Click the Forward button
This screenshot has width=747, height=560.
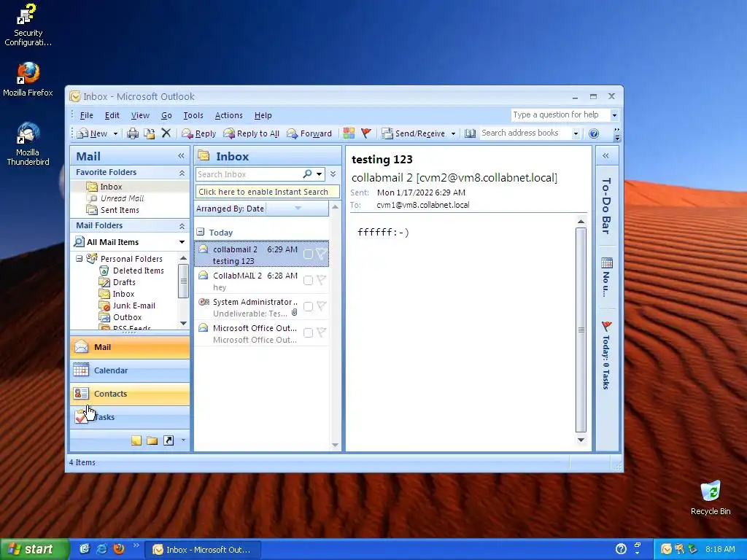pos(309,134)
